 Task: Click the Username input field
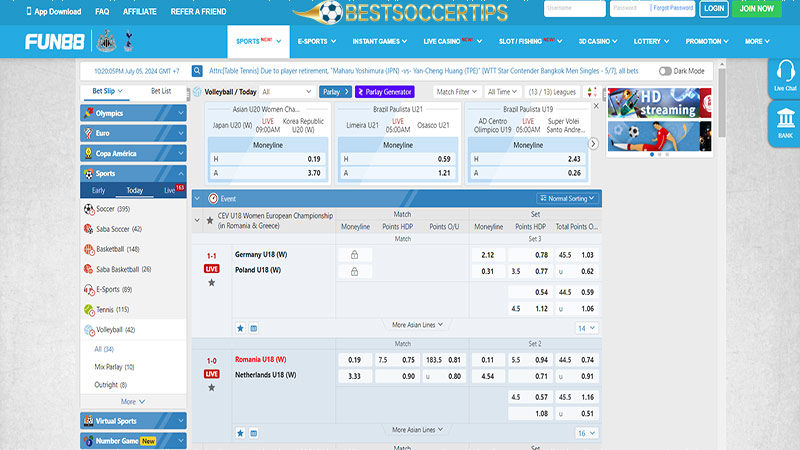pyautogui.click(x=574, y=9)
